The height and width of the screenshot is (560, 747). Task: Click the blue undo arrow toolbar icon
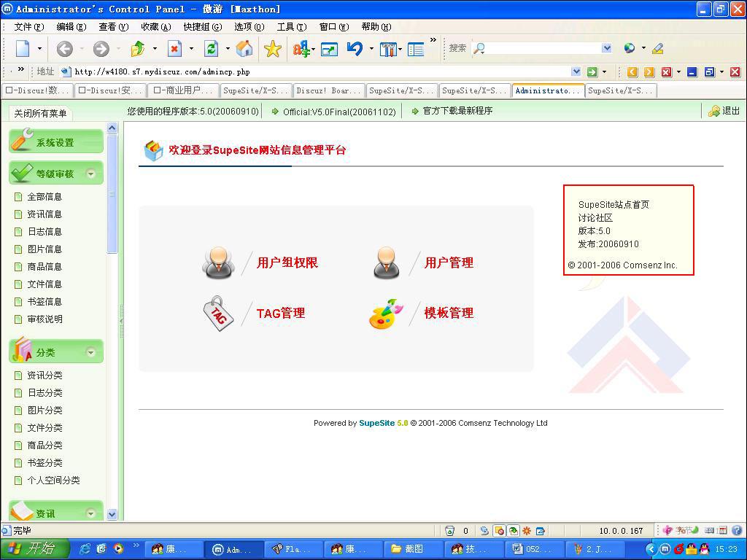pos(355,49)
